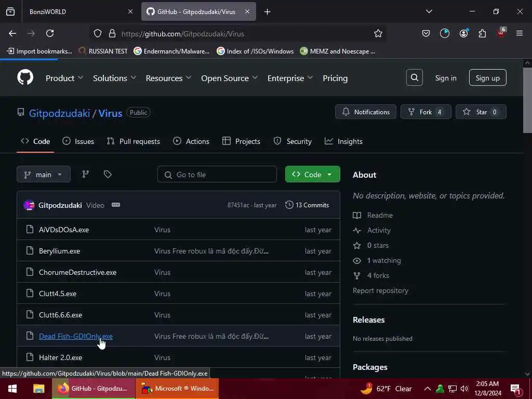This screenshot has height=399, width=532.
Task: Switch to the Security tab
Action: tap(292, 141)
